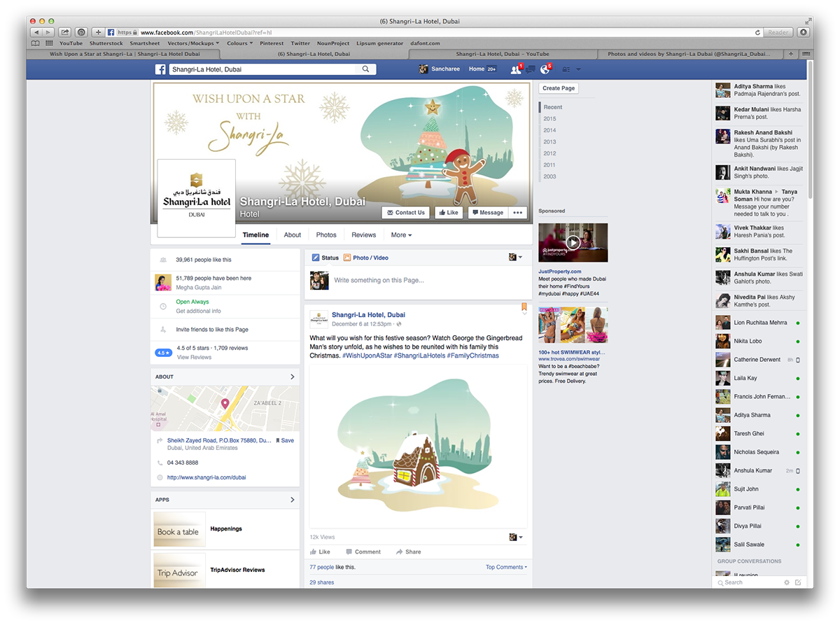Screen dimensions: 840x625
Task: Open the Safari share icon
Action: click(x=65, y=32)
